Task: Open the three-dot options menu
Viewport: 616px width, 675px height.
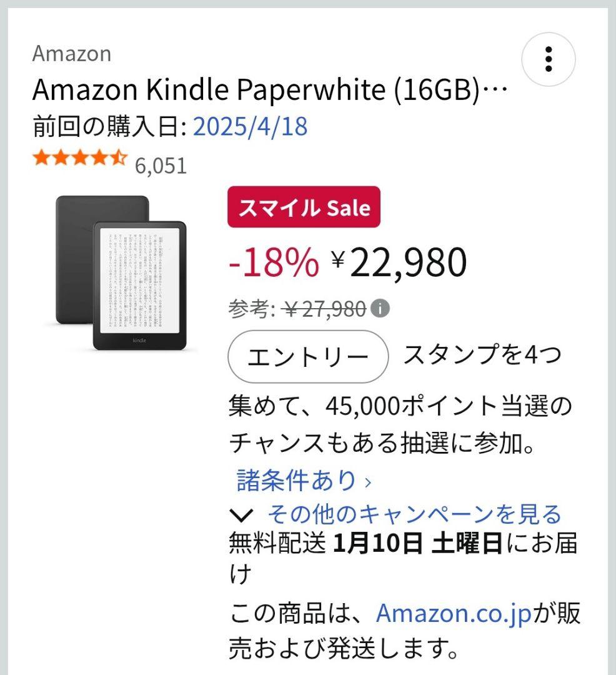Action: click(549, 60)
